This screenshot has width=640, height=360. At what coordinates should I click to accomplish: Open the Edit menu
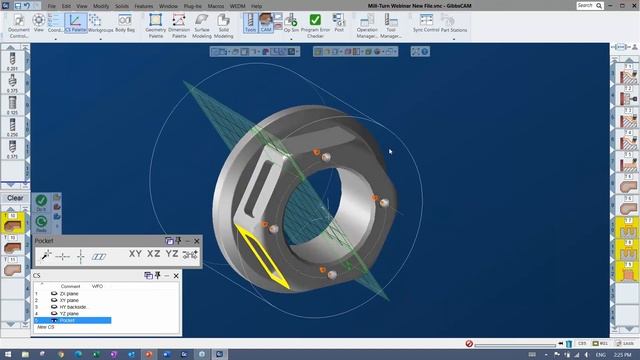click(66, 6)
